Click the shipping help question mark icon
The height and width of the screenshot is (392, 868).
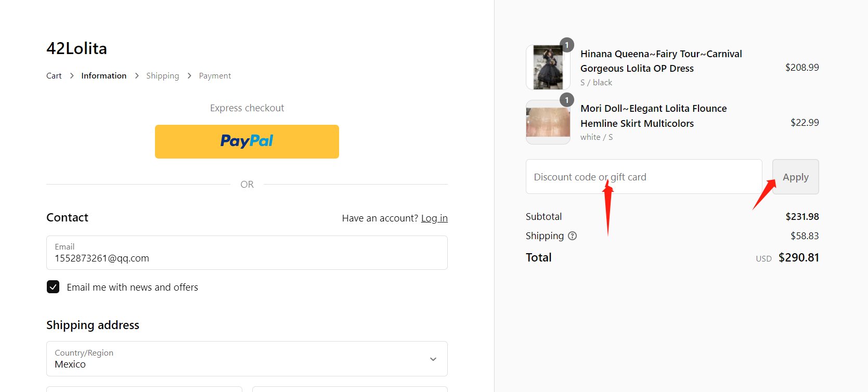point(572,236)
